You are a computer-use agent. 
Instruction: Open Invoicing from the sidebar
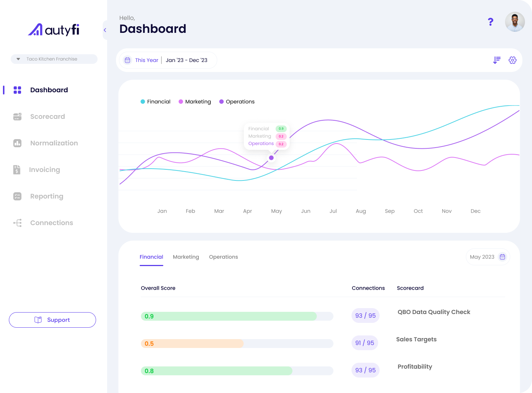click(x=44, y=170)
